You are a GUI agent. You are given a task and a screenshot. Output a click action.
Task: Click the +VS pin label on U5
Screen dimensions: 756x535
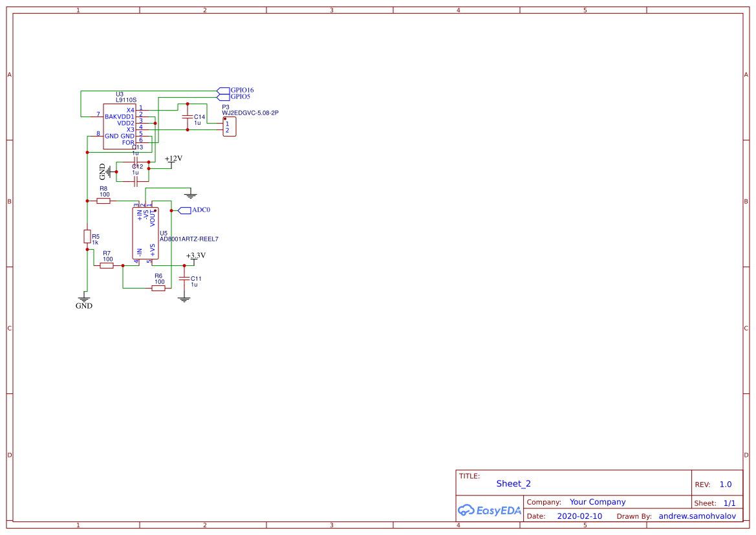pyautogui.click(x=153, y=250)
